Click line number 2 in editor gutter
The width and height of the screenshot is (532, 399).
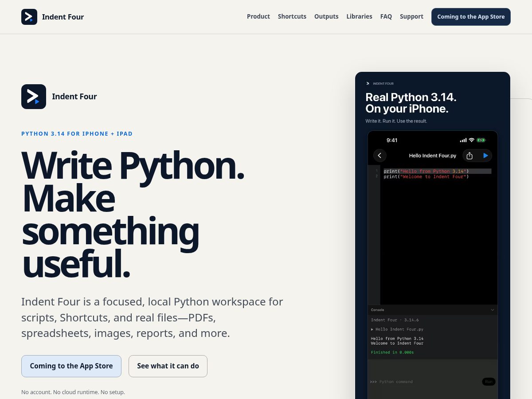[377, 176]
